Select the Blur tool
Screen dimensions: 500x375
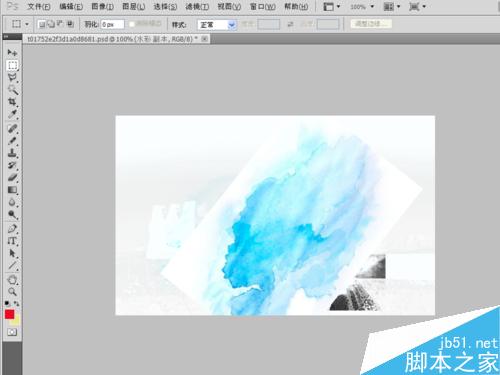[x=12, y=202]
